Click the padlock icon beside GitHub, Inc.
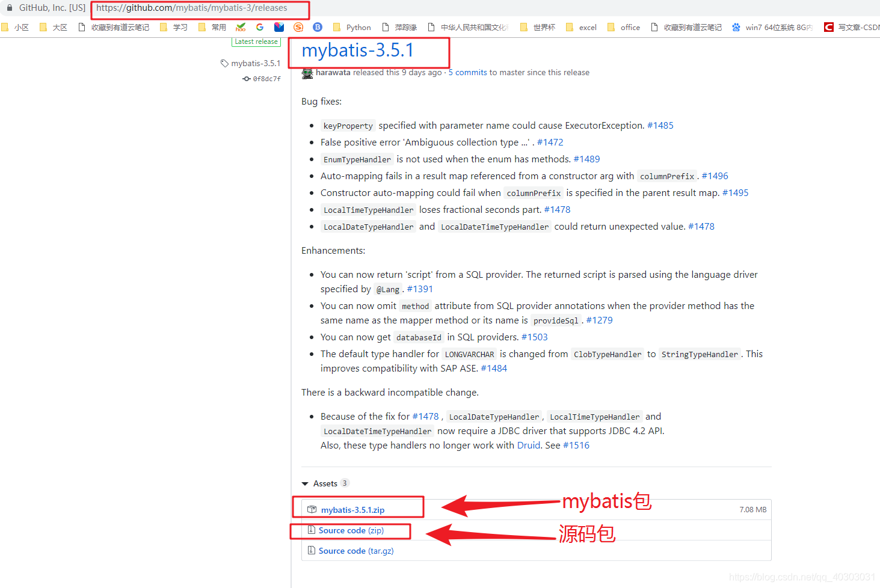The height and width of the screenshot is (588, 880). [x=10, y=8]
